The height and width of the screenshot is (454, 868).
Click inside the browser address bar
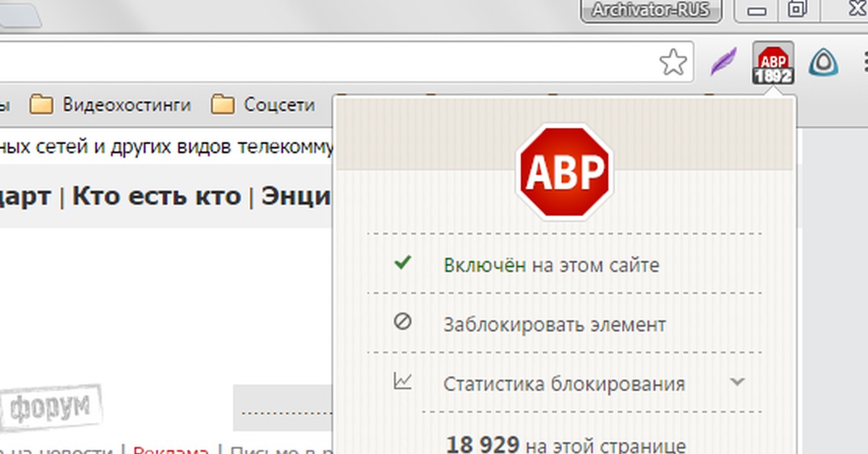[x=325, y=63]
